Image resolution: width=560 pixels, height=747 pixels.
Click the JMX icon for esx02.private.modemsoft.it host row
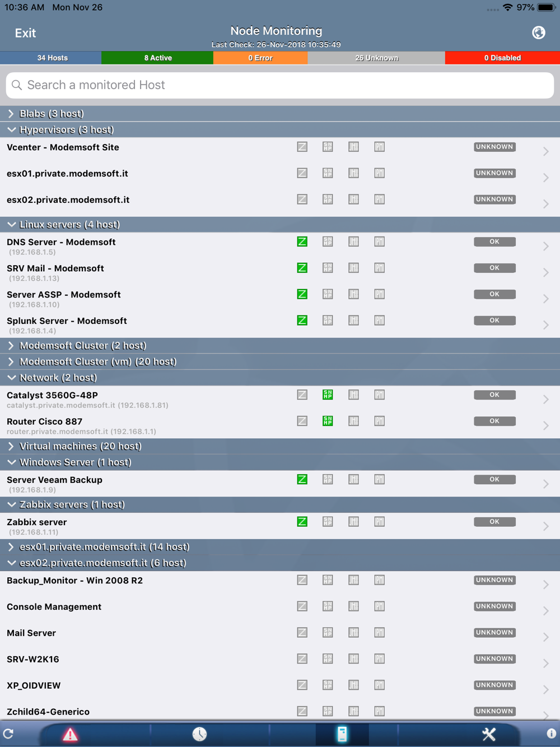[x=353, y=199]
